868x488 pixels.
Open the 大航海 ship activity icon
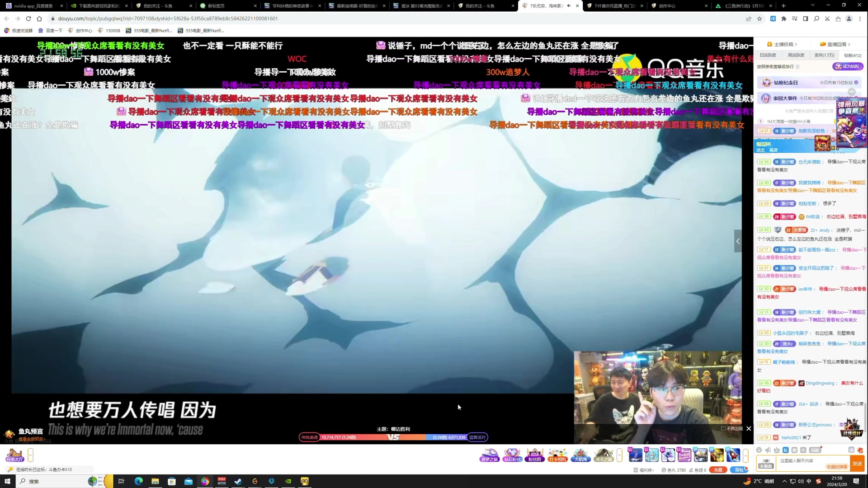pyautogui.click(x=580, y=455)
